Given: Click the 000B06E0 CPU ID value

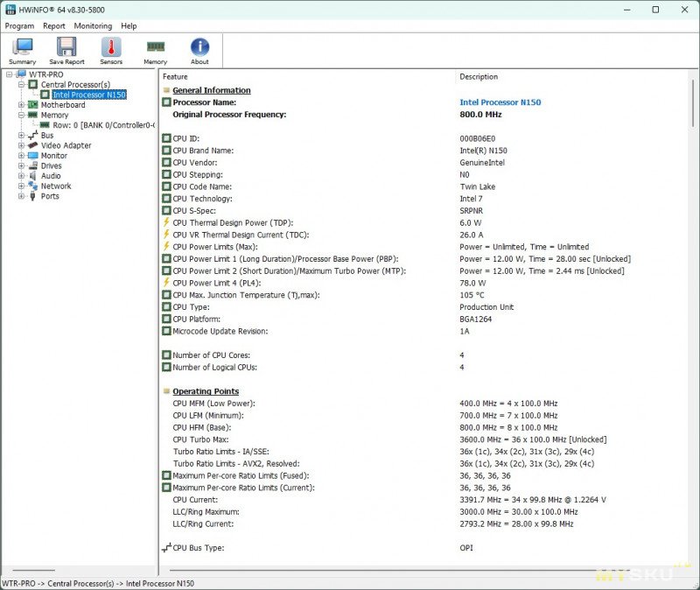Looking at the screenshot, I should click(477, 138).
